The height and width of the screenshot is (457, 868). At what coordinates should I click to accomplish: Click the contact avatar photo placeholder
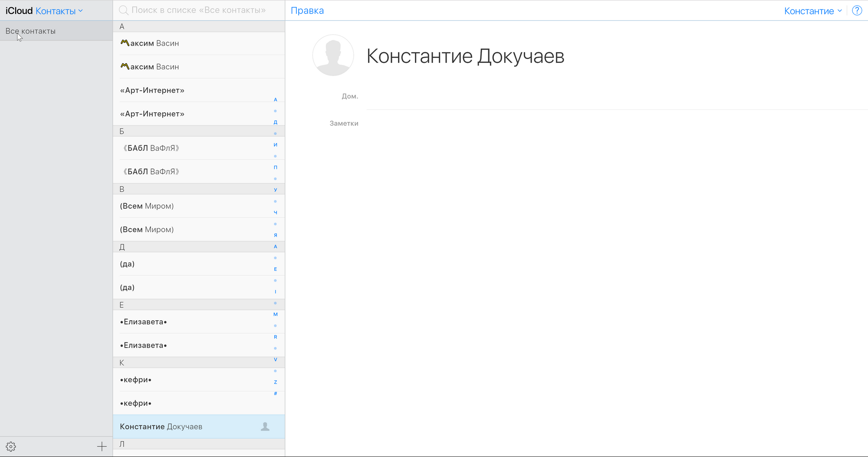pyautogui.click(x=333, y=55)
